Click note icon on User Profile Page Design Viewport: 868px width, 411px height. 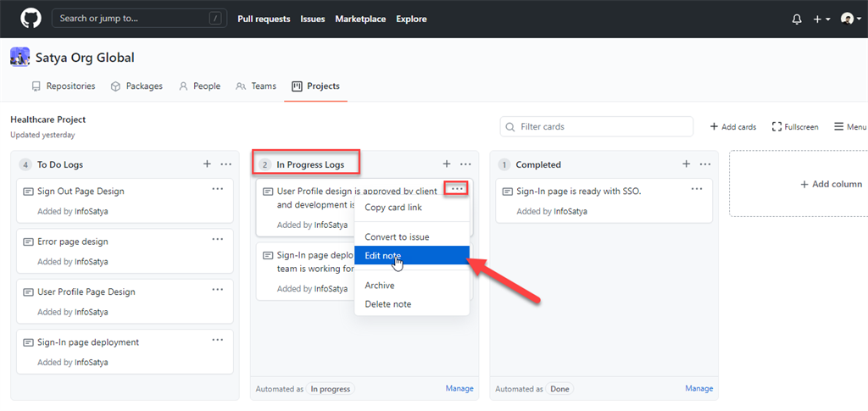tap(28, 292)
